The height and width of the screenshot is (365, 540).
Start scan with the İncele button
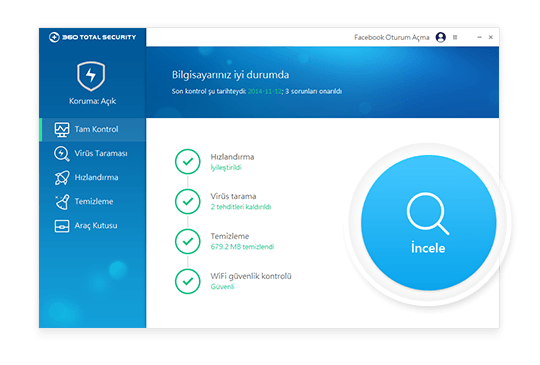pyautogui.click(x=428, y=223)
